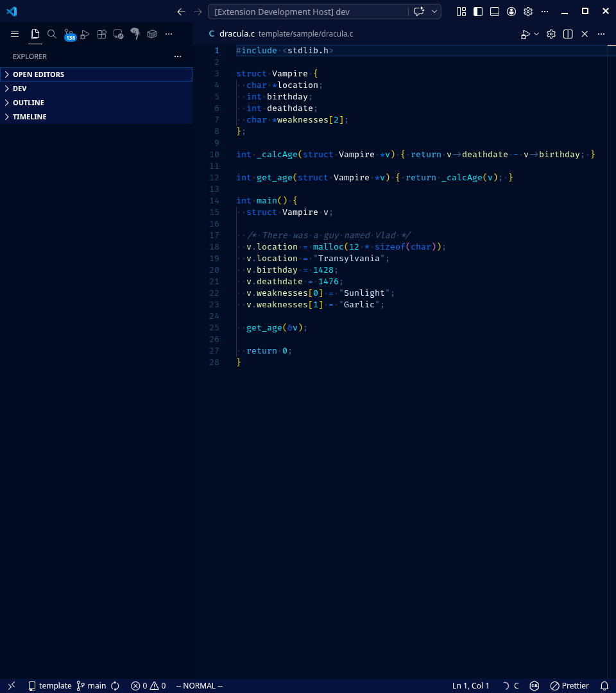Go back in navigation history

coord(181,12)
